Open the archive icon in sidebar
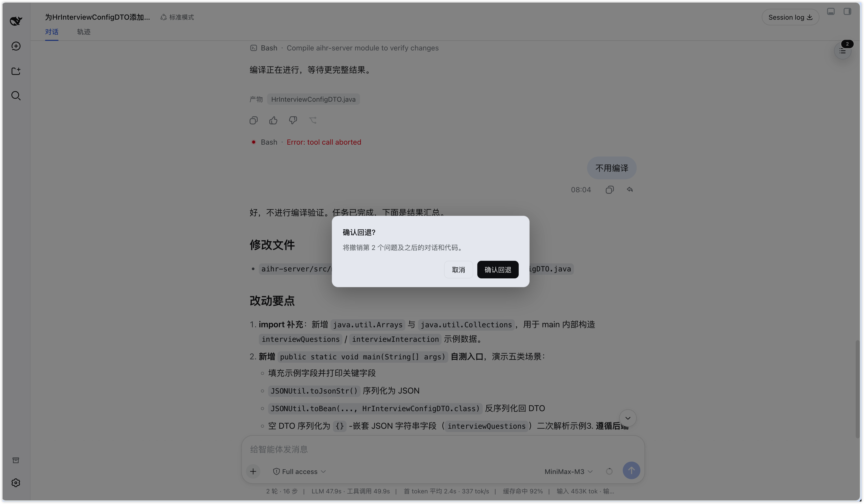This screenshot has height=504, width=864. [x=16, y=460]
